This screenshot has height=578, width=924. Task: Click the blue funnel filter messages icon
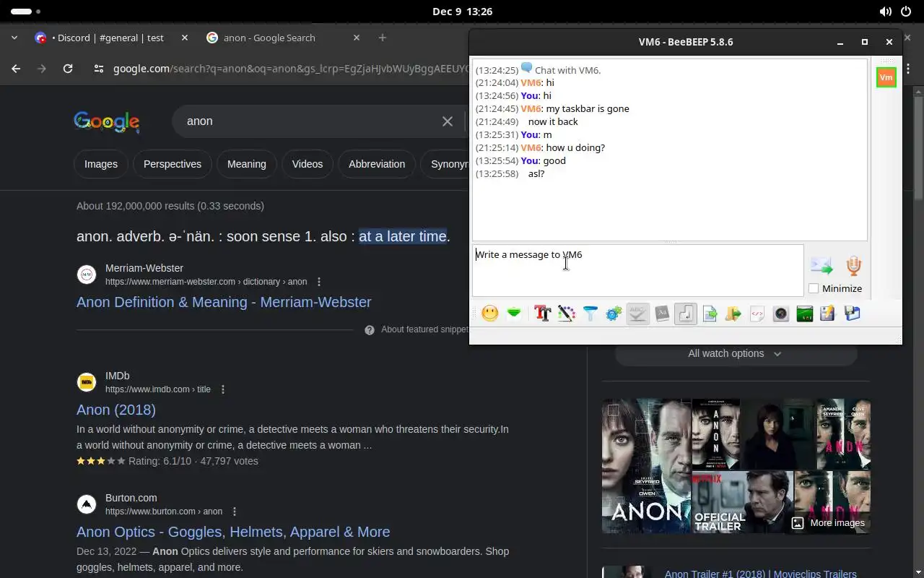click(590, 314)
